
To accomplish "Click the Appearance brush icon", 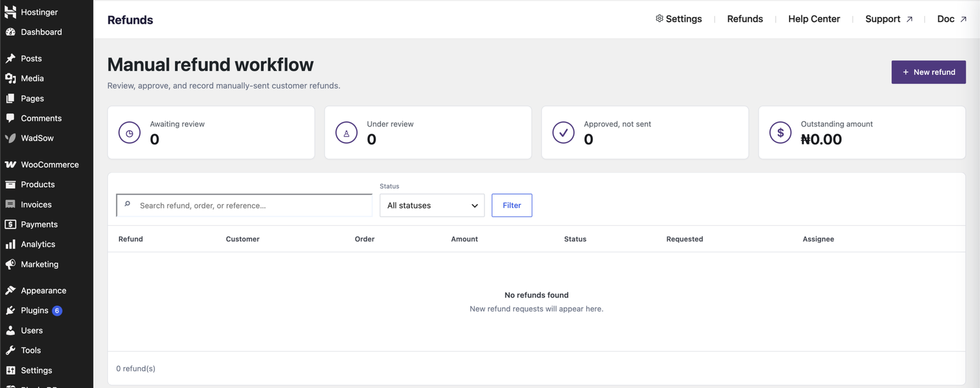I will coord(10,290).
